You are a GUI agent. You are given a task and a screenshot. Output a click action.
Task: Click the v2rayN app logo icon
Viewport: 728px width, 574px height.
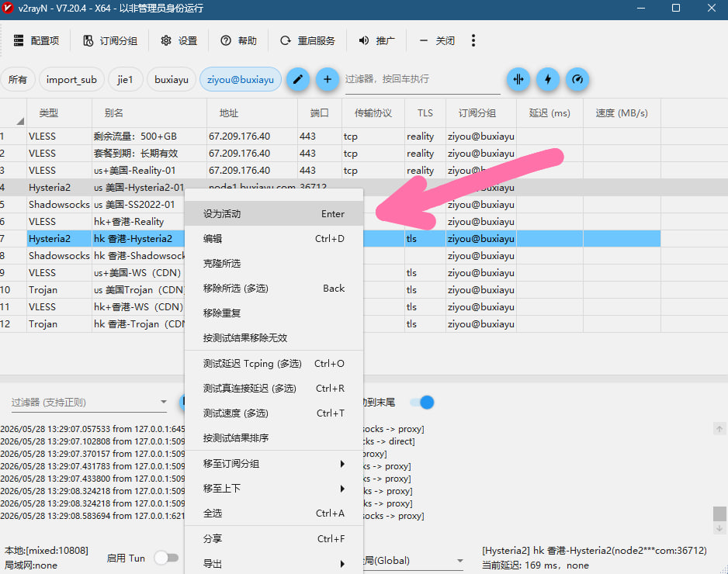click(8, 8)
